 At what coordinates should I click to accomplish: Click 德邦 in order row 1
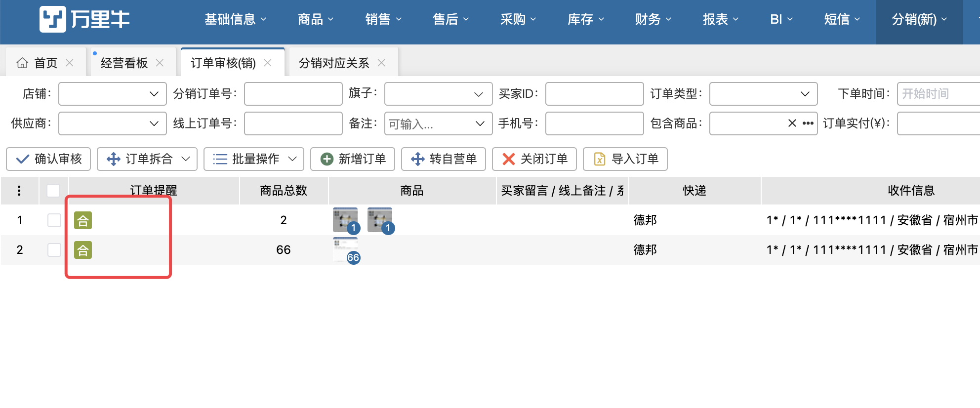click(645, 220)
